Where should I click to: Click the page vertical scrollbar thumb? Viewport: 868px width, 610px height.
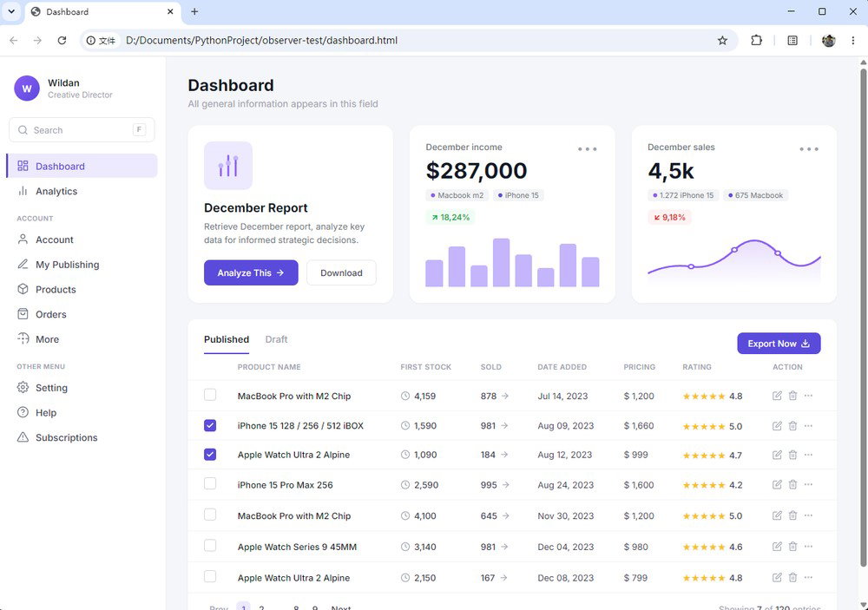(x=863, y=316)
